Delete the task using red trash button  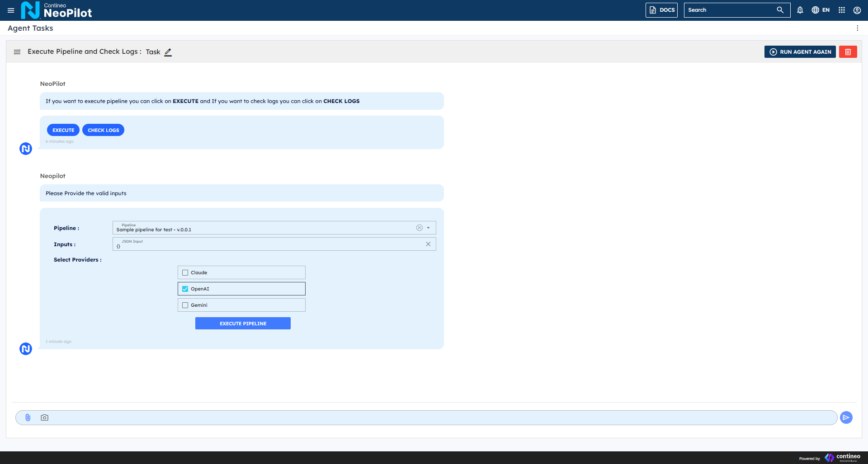tap(848, 52)
